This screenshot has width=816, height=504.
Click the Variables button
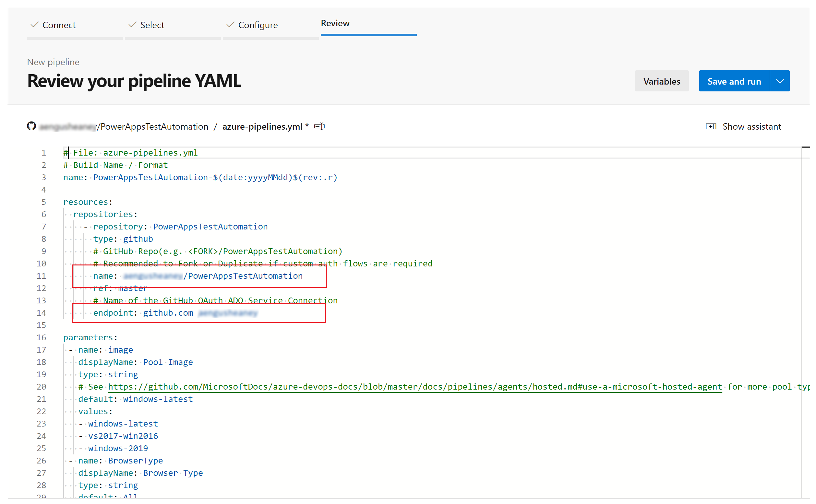[662, 80]
